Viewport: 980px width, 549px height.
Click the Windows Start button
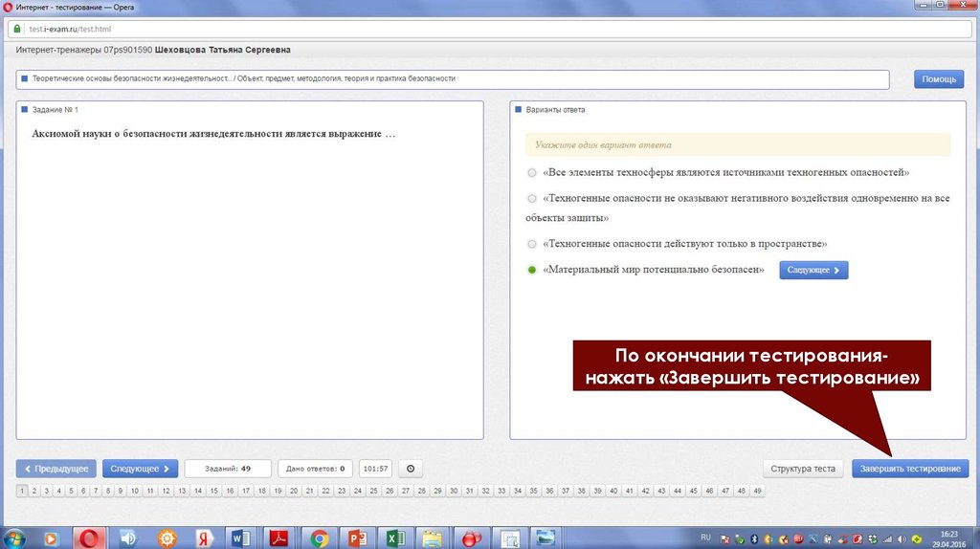click(14, 538)
